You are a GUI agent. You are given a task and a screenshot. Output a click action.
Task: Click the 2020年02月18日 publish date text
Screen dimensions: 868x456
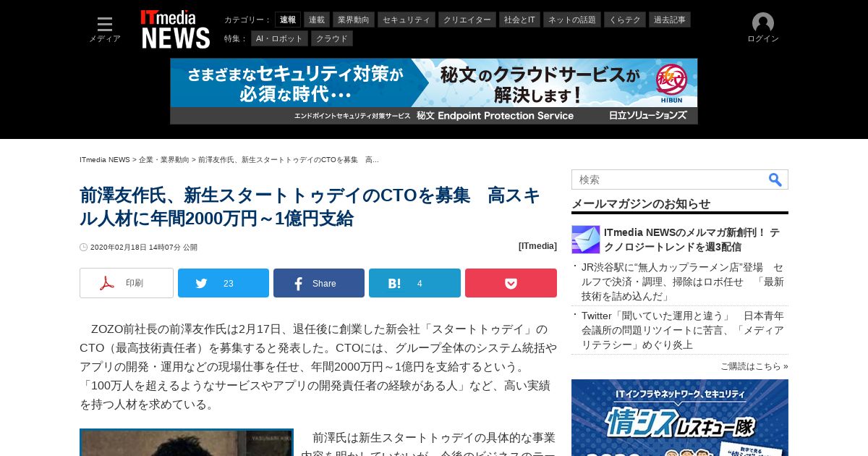[x=143, y=248]
